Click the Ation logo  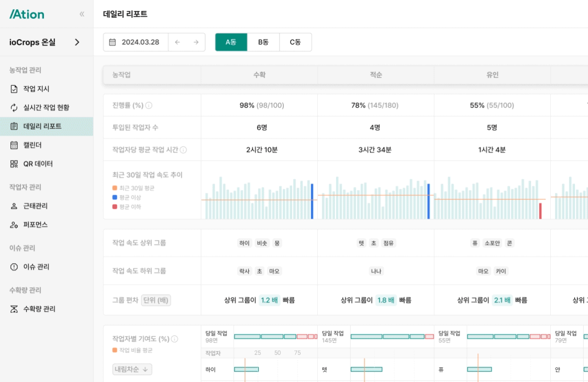coord(27,14)
